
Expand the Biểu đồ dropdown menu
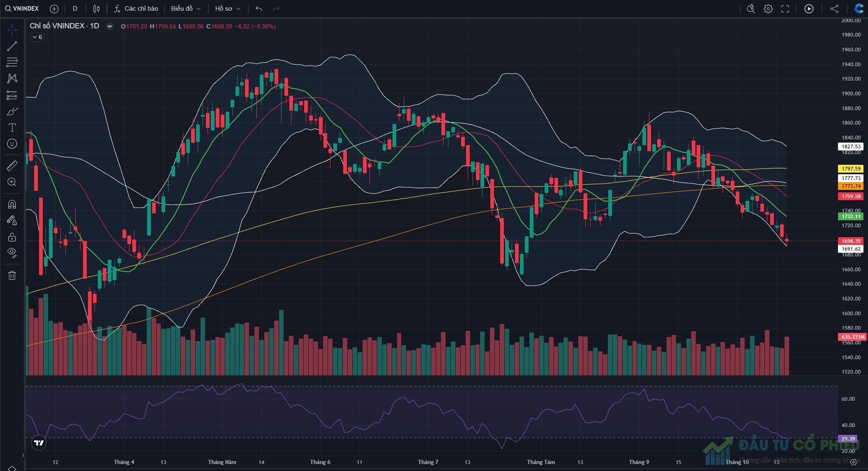click(186, 8)
